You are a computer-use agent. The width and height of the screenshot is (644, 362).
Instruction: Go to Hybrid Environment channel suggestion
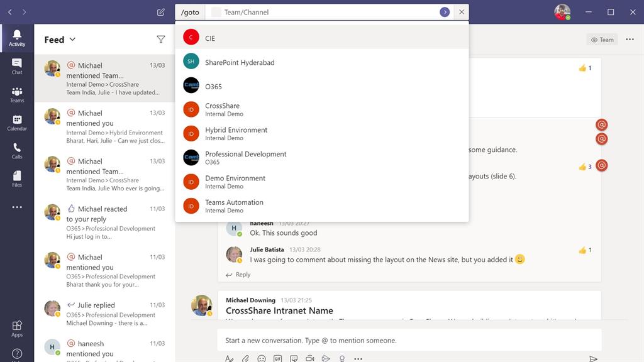pos(321,134)
